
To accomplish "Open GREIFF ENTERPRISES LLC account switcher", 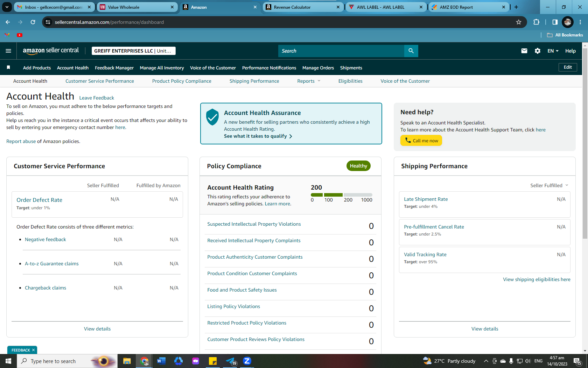I will (x=133, y=51).
